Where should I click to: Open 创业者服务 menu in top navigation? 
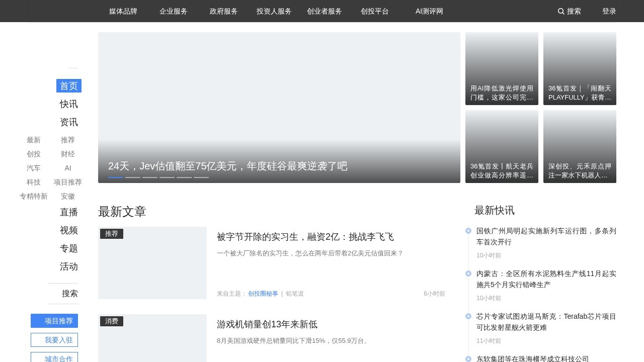tap(325, 11)
